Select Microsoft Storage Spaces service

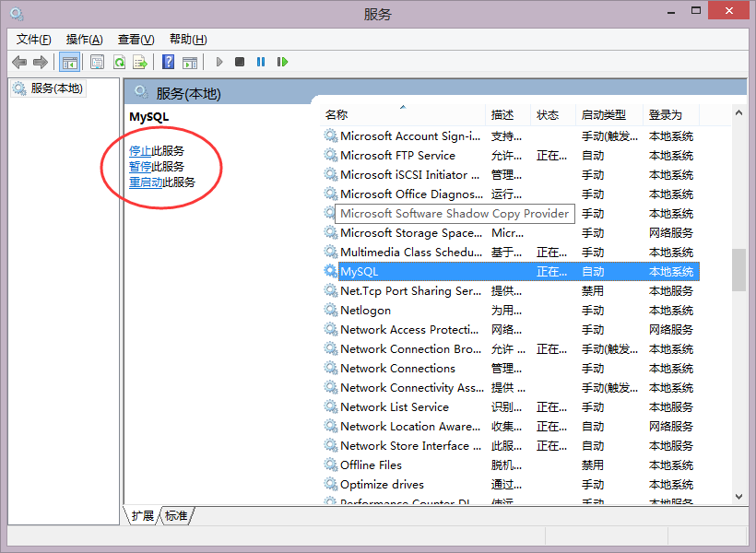[x=510, y=233]
